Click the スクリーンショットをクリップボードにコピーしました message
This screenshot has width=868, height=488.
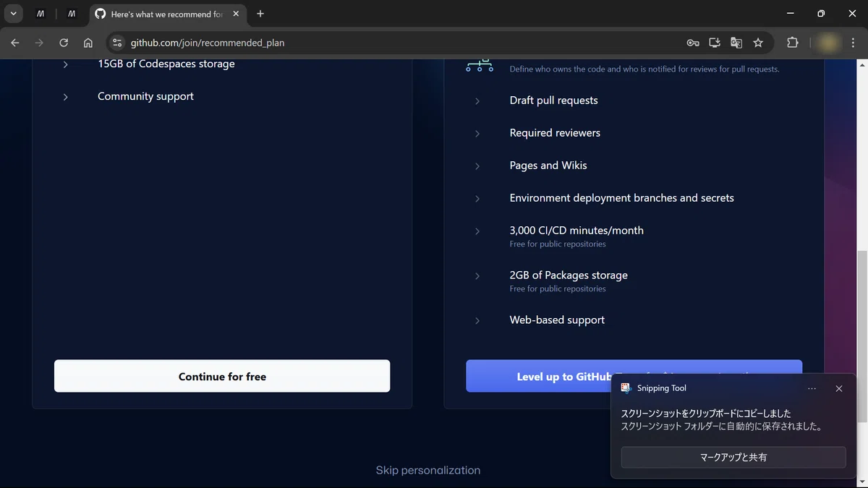(x=706, y=414)
